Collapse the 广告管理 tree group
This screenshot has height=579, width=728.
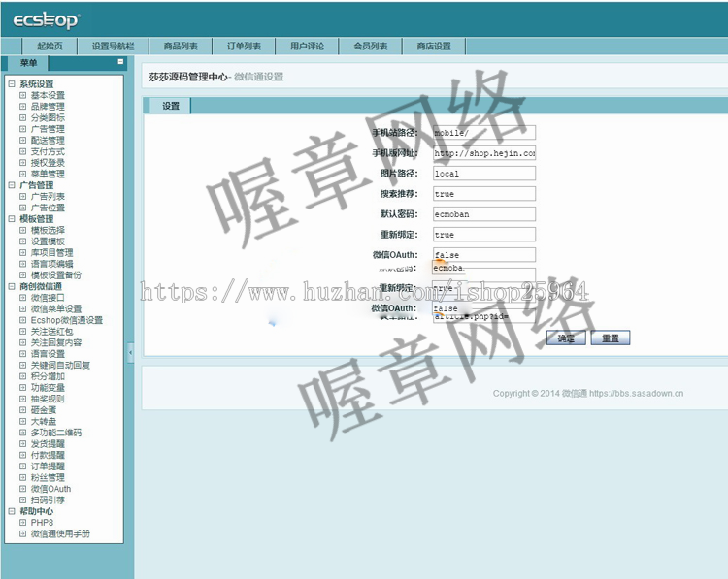(x=12, y=185)
